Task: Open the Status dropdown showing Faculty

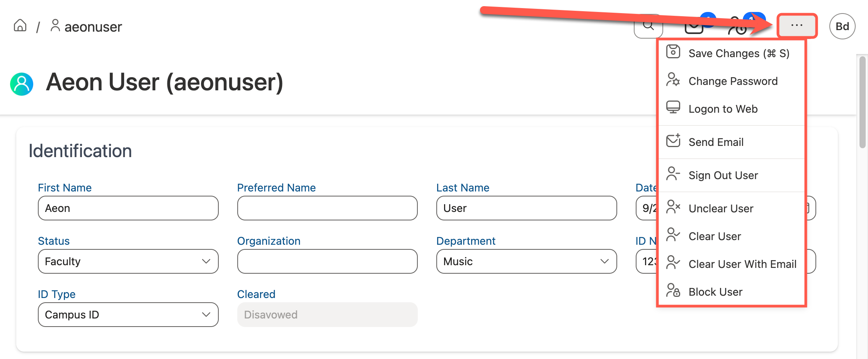Action: tap(128, 261)
